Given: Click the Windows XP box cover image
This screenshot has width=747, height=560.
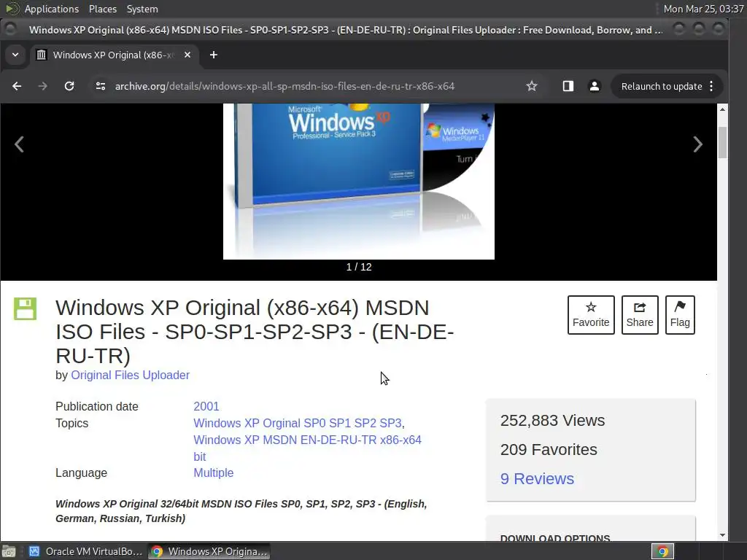Looking at the screenshot, I should point(359,182).
